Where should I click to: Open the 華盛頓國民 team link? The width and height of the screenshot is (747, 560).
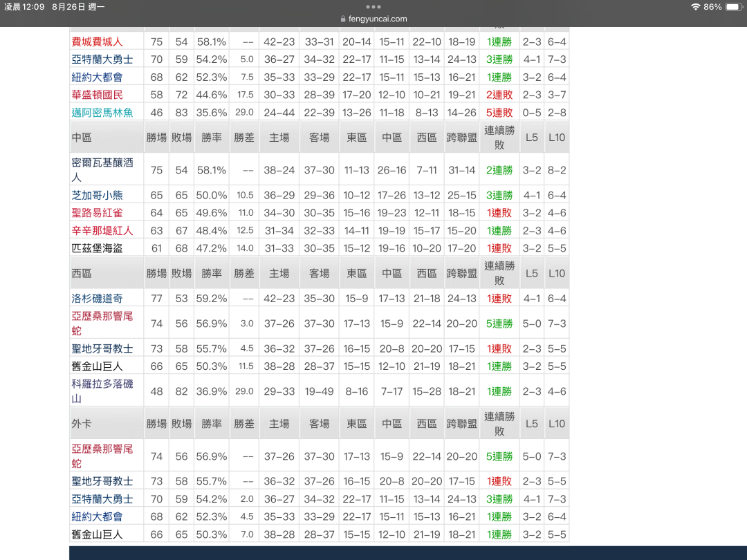(98, 95)
